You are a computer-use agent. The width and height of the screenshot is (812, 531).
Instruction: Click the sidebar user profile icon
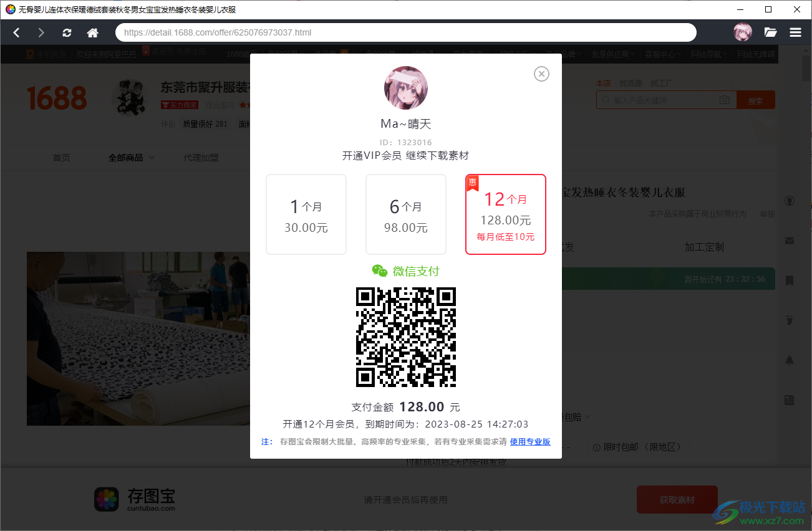[x=790, y=201]
